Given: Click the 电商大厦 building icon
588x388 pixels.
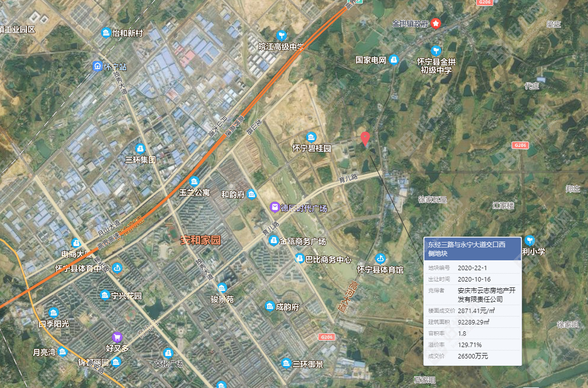Looking at the screenshot, I should 76,243.
